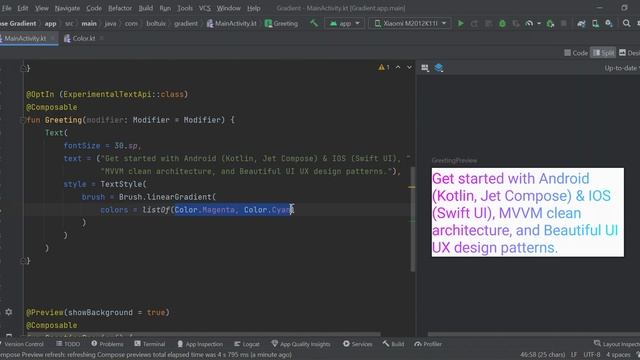Open the Window menu
This screenshot has width=640, height=360.
coord(229,8)
